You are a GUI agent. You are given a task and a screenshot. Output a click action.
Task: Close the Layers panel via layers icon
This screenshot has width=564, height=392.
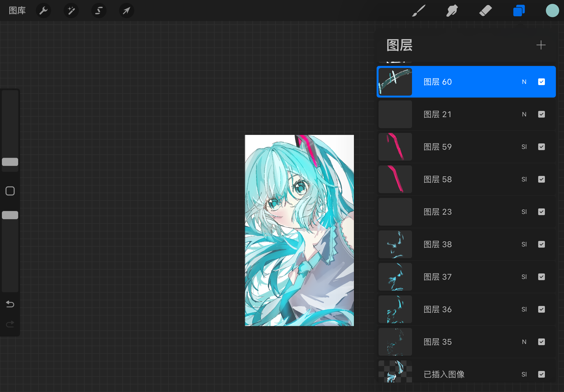[x=519, y=11]
